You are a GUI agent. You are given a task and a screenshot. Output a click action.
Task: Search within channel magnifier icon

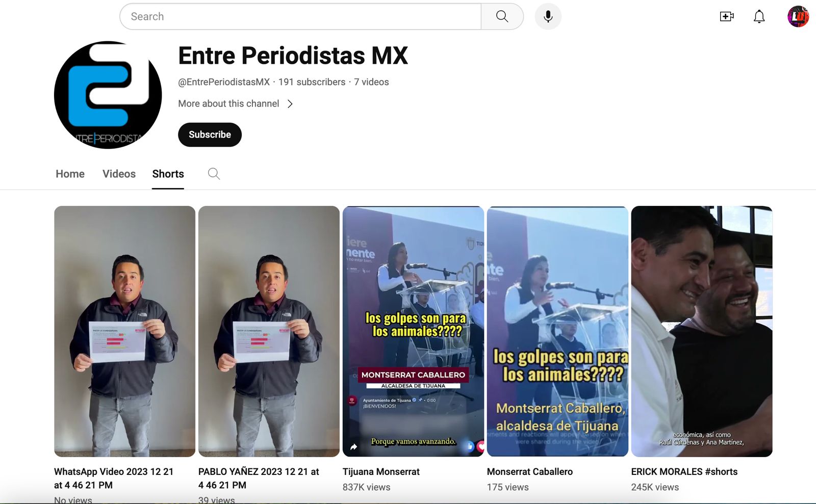point(214,174)
